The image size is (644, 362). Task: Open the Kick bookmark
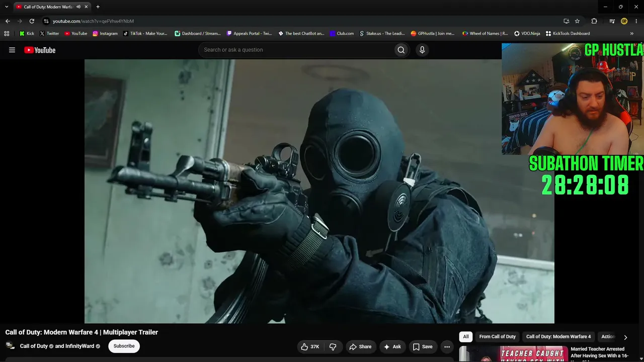click(27, 34)
